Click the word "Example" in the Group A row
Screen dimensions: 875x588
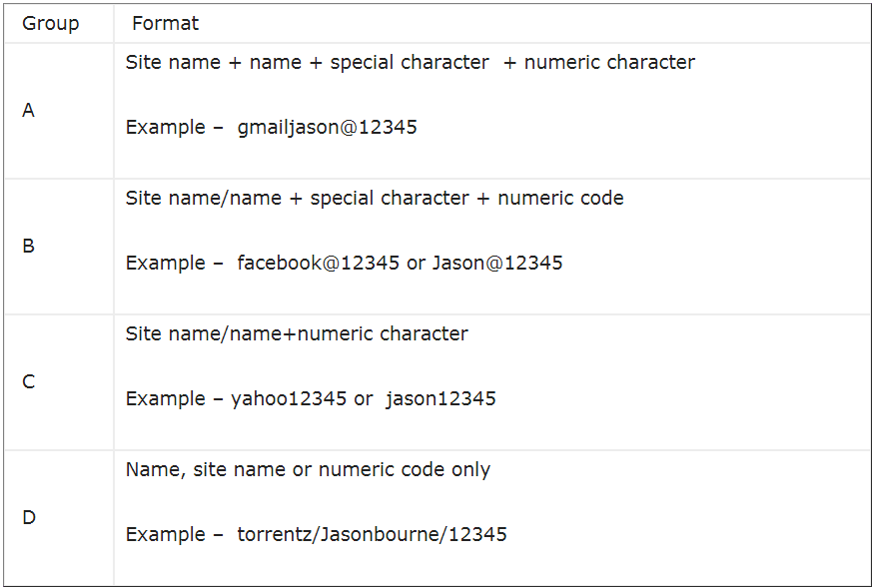tap(165, 128)
